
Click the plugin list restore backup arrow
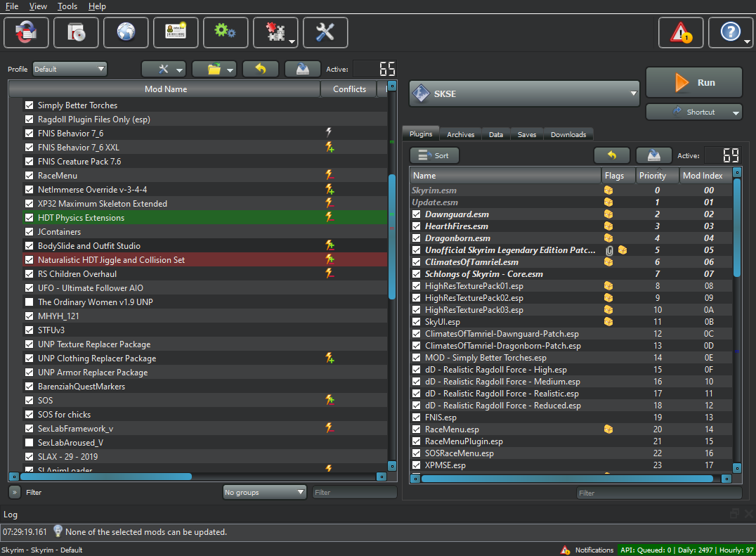(x=612, y=155)
